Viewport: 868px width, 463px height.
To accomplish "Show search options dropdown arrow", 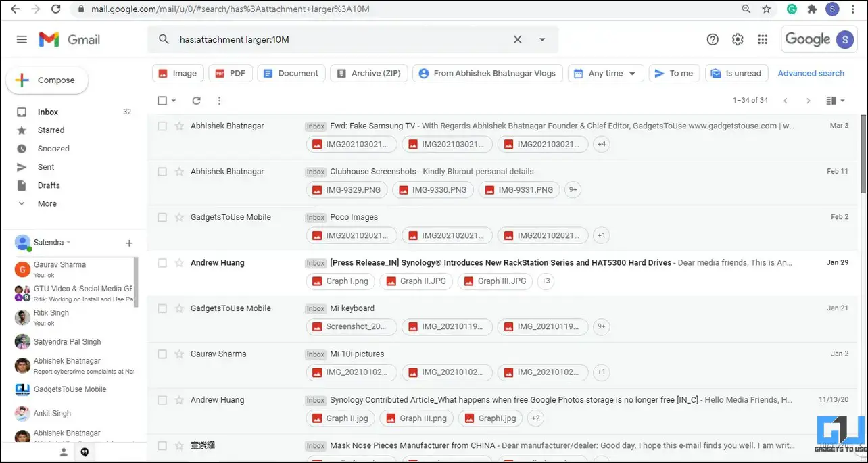I will pyautogui.click(x=542, y=40).
